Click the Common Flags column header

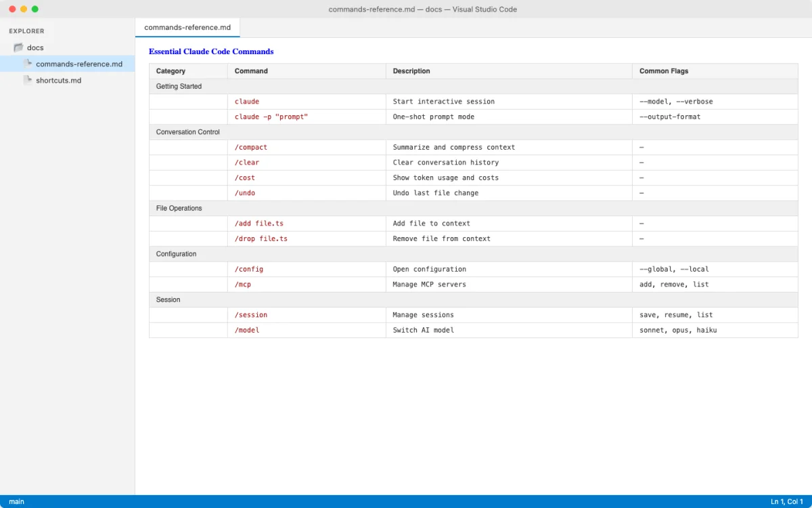[x=715, y=71]
